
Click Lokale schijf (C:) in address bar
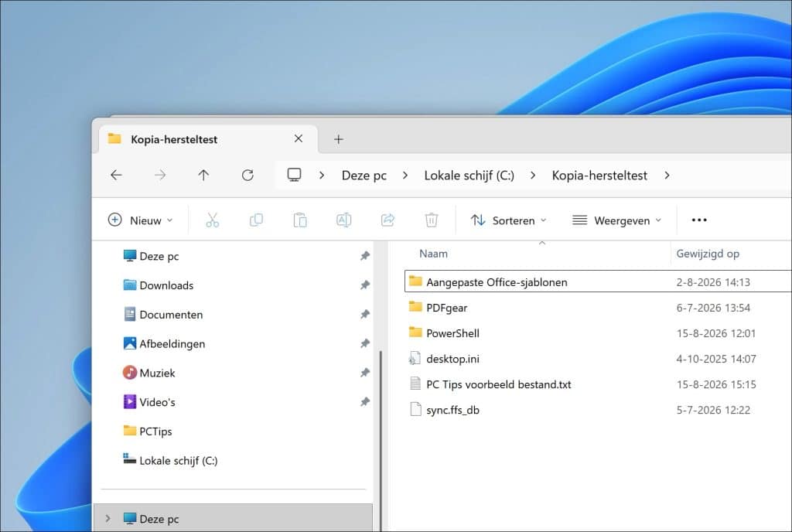coord(469,176)
